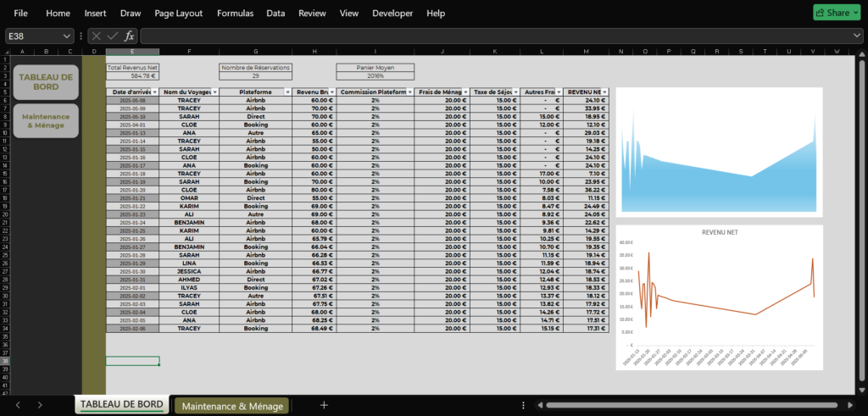The width and height of the screenshot is (868, 416).
Task: Click the OMAR name cell
Action: (x=189, y=198)
